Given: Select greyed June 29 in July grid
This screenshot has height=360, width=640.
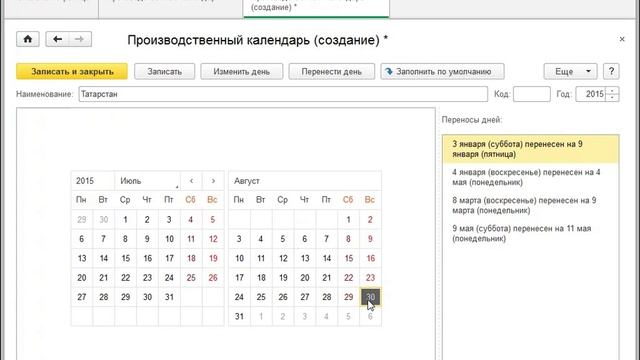Looking at the screenshot, I should coord(82,220).
